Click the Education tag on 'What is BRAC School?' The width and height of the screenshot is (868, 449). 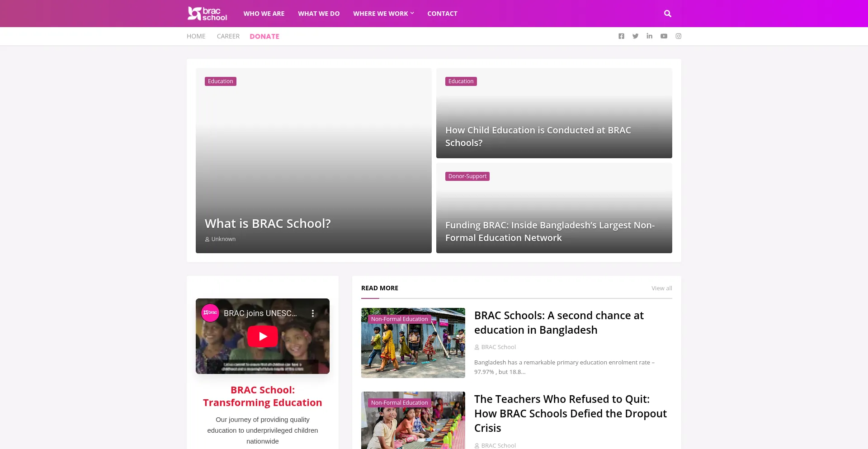pos(221,81)
